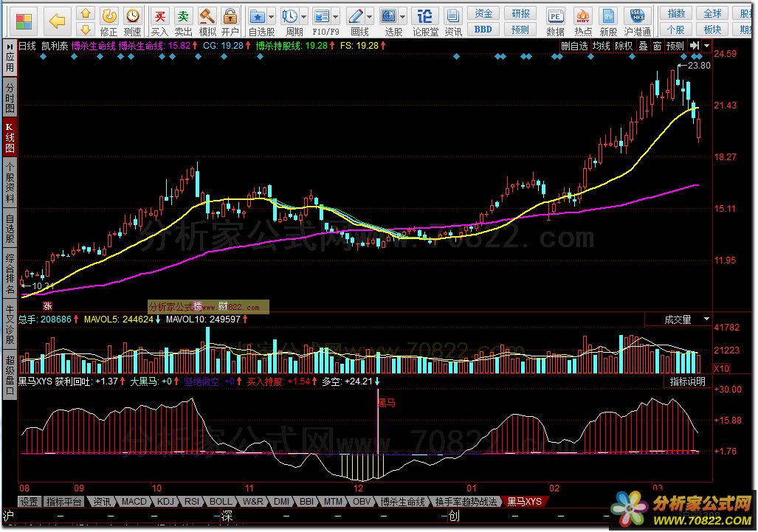
Task: Click the 卖出 sell icon
Action: coord(183,21)
